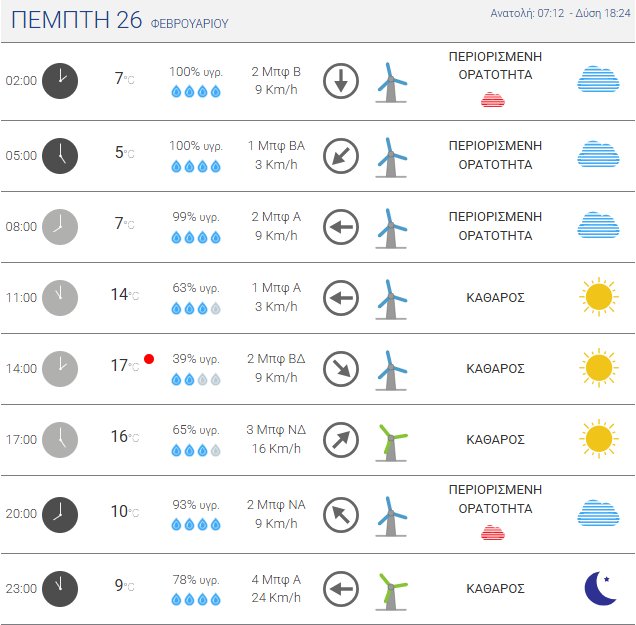Click the northeast wind arrow at 05:00
This screenshot has height=625, width=636.
point(341,155)
